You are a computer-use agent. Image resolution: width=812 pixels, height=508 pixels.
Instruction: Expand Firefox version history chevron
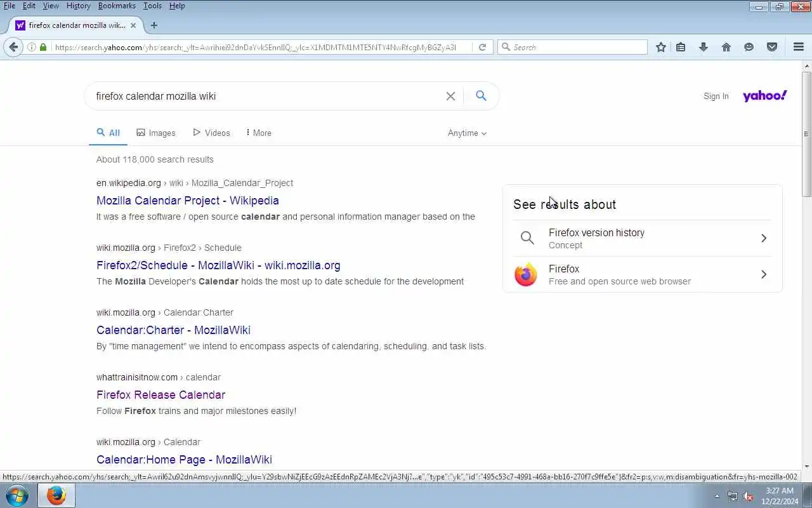click(x=764, y=238)
